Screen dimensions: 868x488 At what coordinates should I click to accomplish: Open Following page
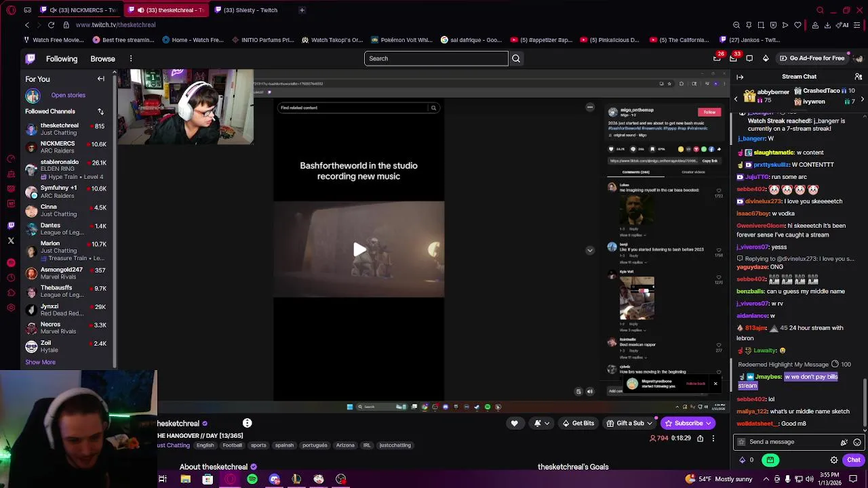62,59
